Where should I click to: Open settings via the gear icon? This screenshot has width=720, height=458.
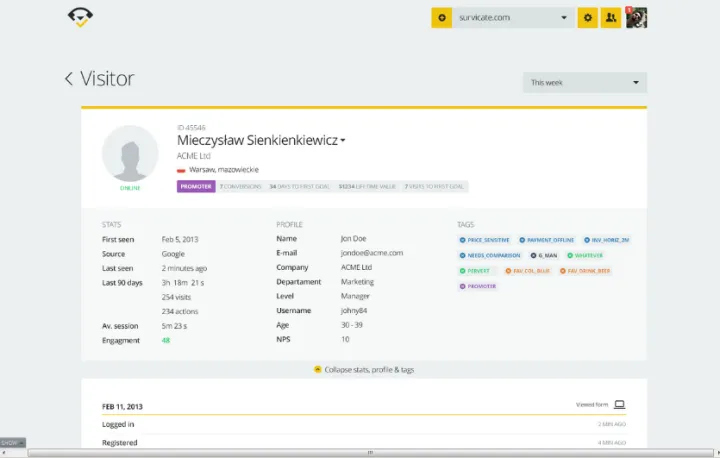pos(588,18)
